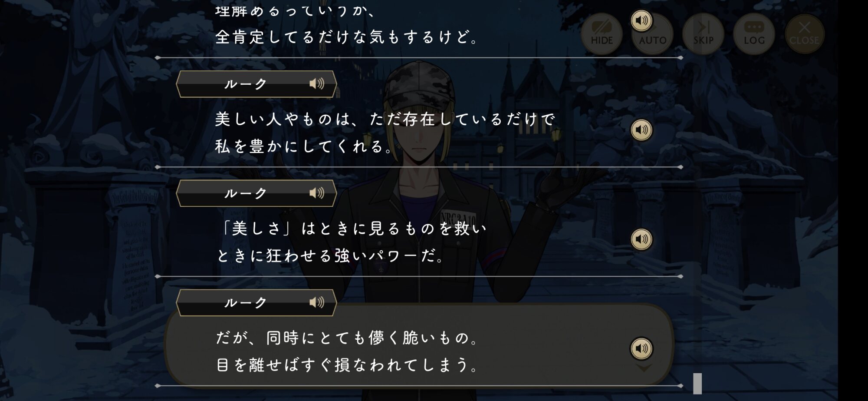Screen dimensions: 868x401
Task: Select second ルーク speaker name tag
Action: tap(256, 193)
